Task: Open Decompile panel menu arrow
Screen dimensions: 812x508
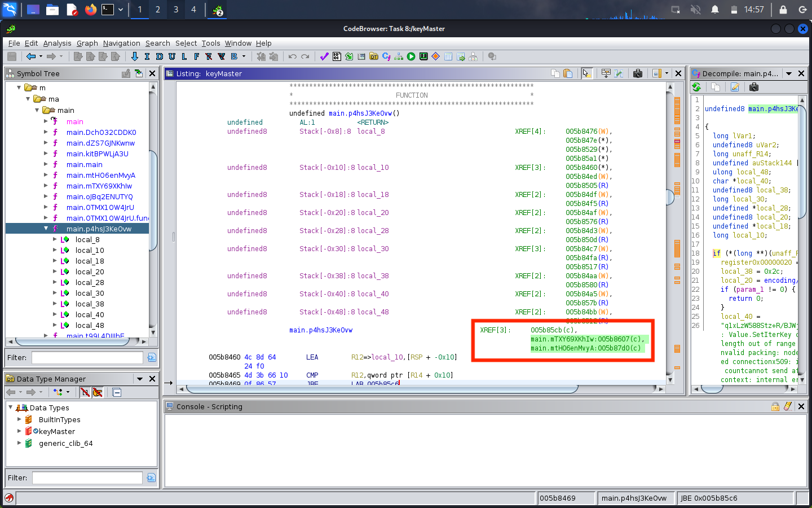Action: pos(789,73)
